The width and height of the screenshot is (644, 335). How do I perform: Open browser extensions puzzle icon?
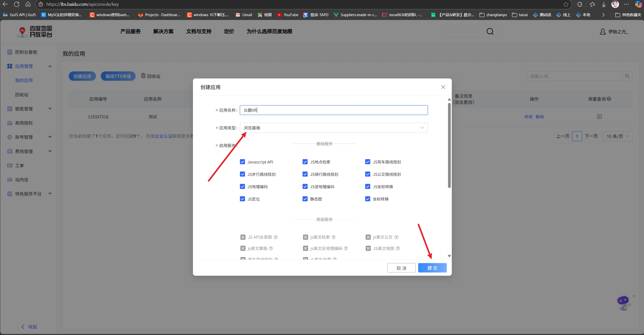coord(580,4)
